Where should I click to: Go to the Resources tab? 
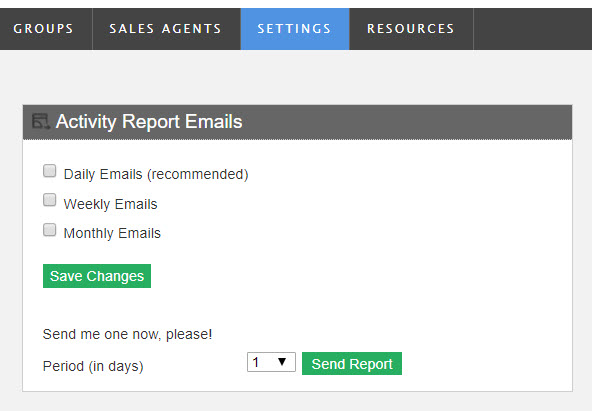(411, 29)
